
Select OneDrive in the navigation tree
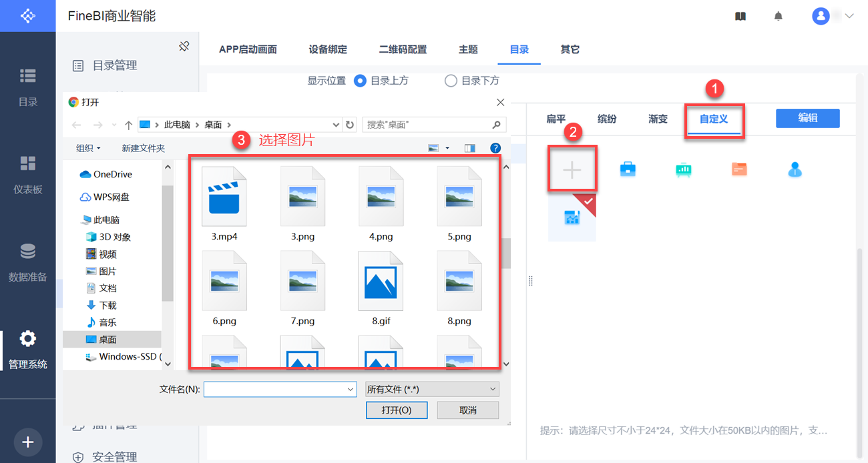pyautogui.click(x=106, y=174)
